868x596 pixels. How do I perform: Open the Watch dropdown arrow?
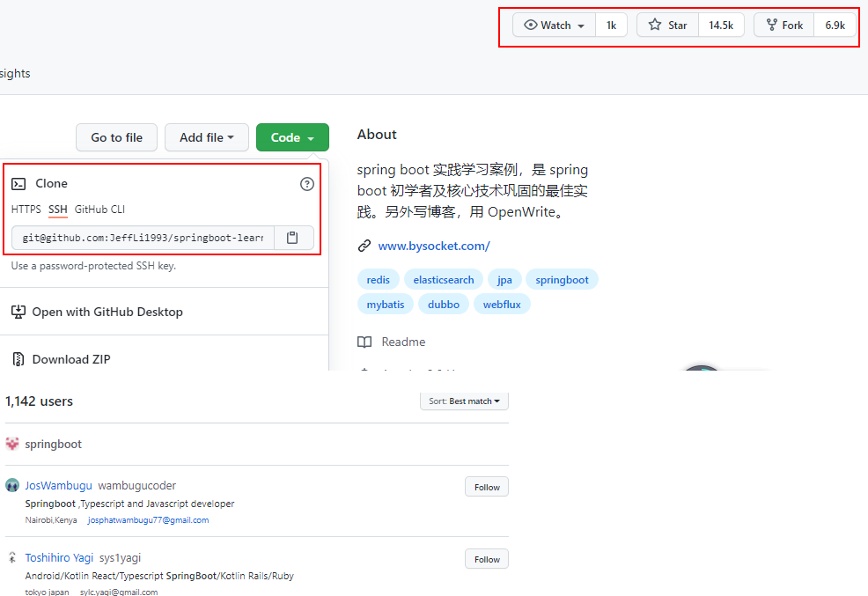point(581,26)
